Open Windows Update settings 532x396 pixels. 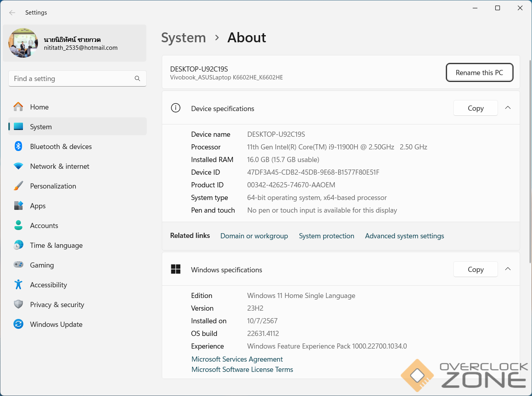56,324
